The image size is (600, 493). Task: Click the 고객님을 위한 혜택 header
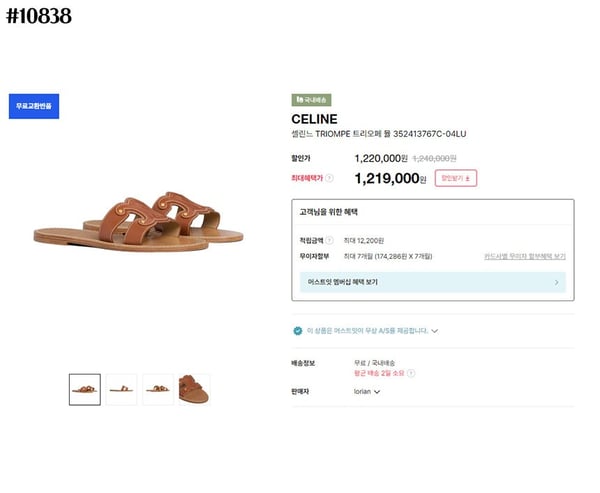[328, 212]
